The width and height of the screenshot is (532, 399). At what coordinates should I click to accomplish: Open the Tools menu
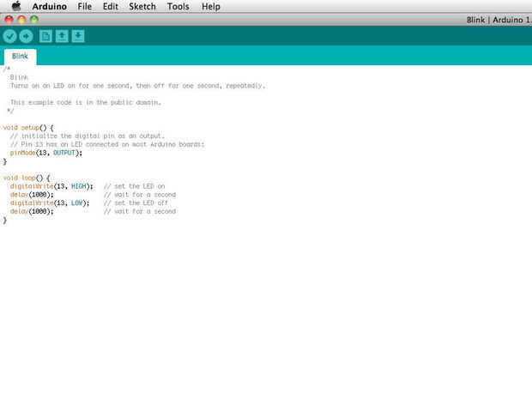tap(178, 7)
